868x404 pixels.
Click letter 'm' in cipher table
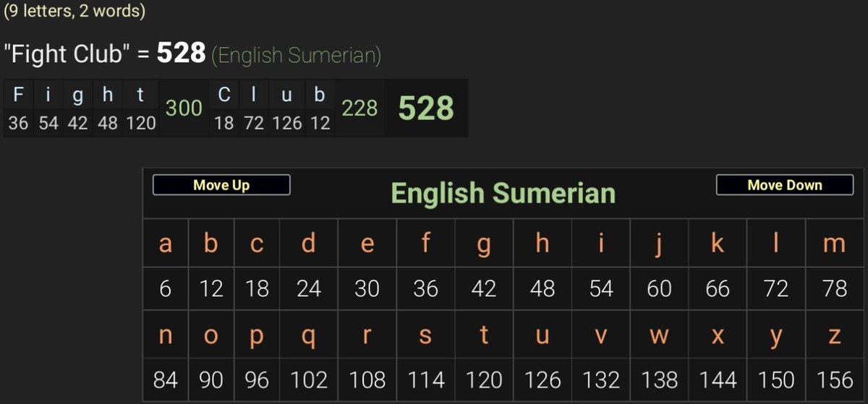point(835,244)
